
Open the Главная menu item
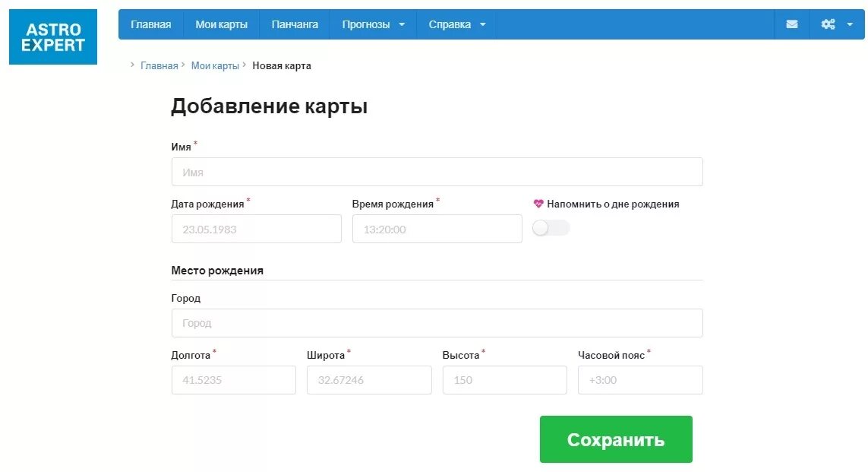click(150, 24)
